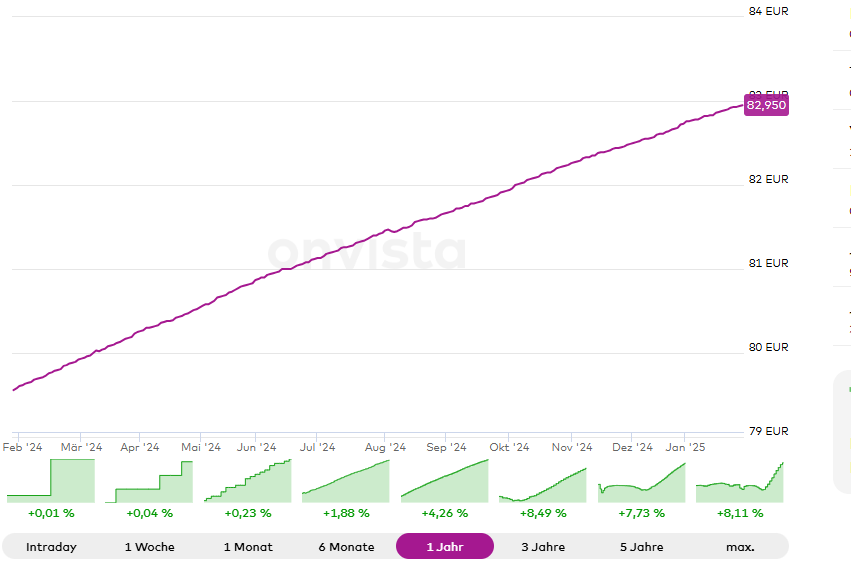The height and width of the screenshot is (566, 851).
Task: Click the +8,11 % mini chart thumbnail
Action: click(x=740, y=481)
